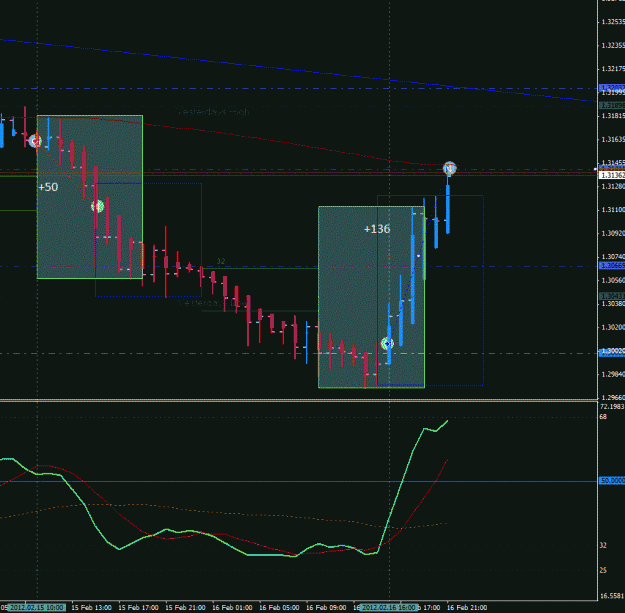The image size is (625, 613).
Task: Click the 16 Feb 21:00 time label
Action: pyautogui.click(x=467, y=608)
